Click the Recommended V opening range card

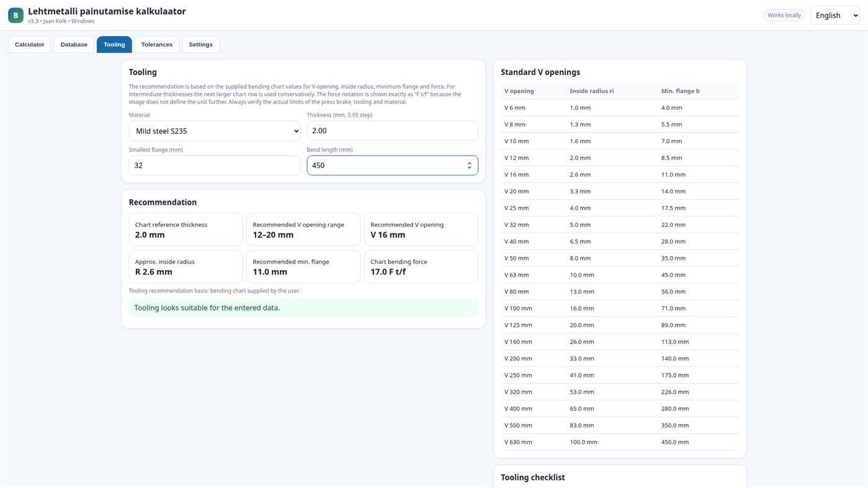pyautogui.click(x=303, y=229)
